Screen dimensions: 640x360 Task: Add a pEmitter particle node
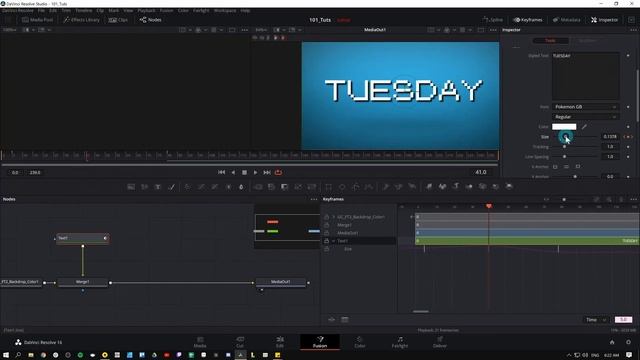pos(386,187)
